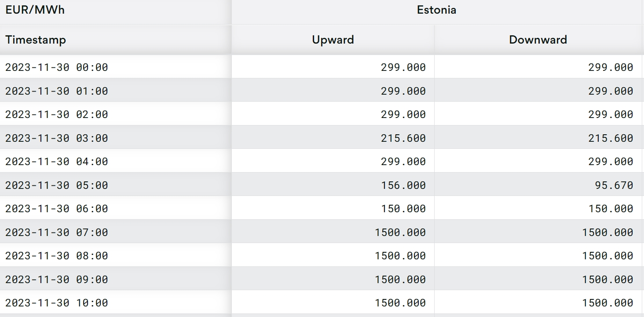The width and height of the screenshot is (644, 317).
Task: Click the Downward value 150.000 at 06:00
Action: click(x=611, y=209)
